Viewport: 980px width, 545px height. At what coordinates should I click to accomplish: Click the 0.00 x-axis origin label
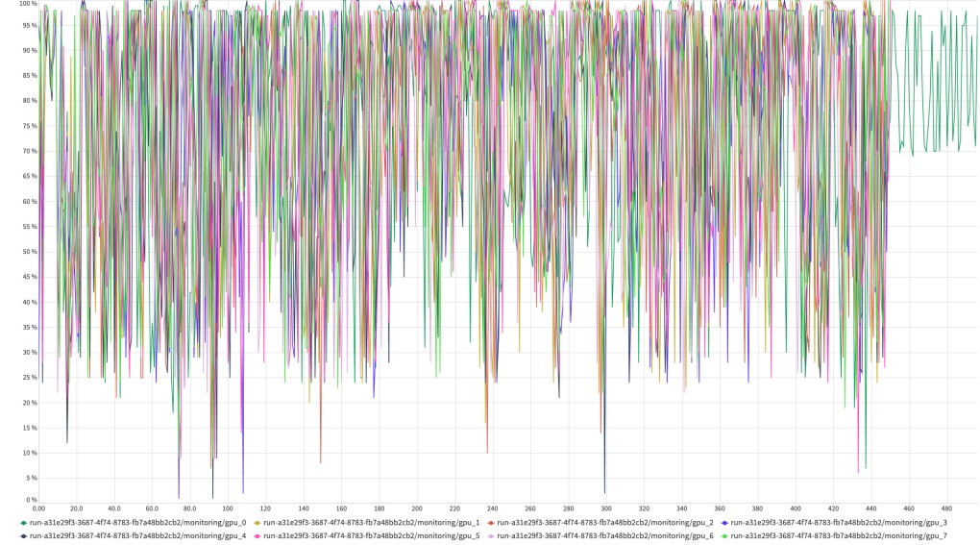(38, 508)
